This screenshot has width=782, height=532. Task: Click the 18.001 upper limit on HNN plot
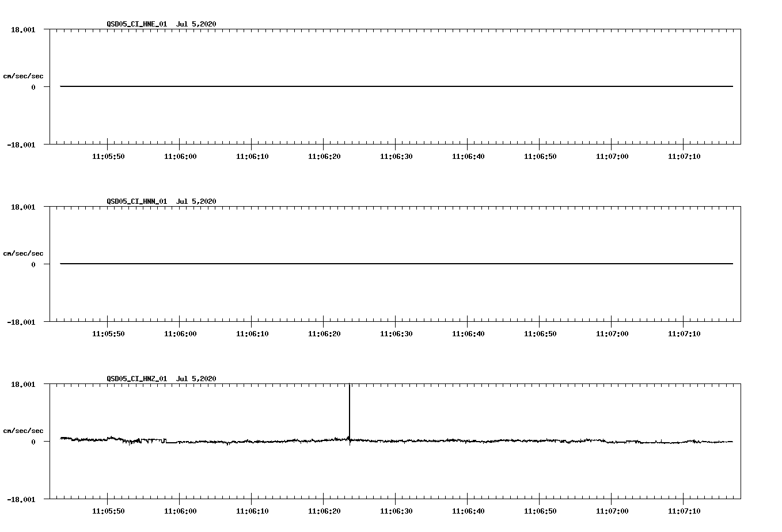coord(23,207)
